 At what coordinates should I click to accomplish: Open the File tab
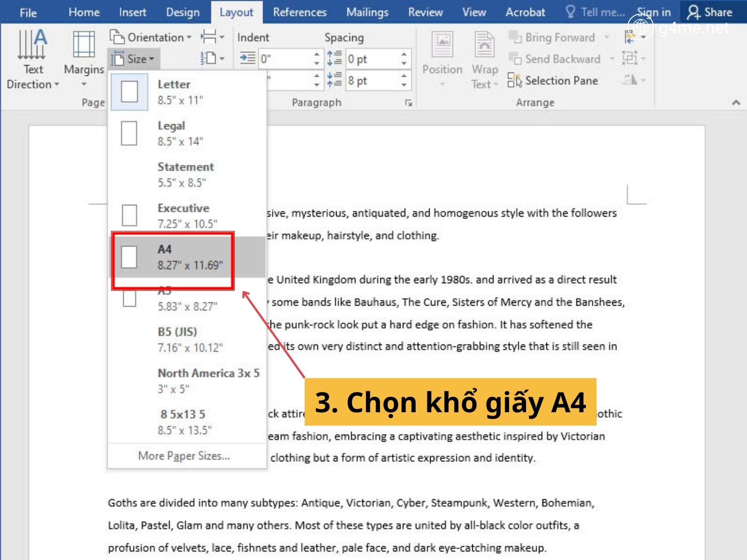[x=28, y=12]
